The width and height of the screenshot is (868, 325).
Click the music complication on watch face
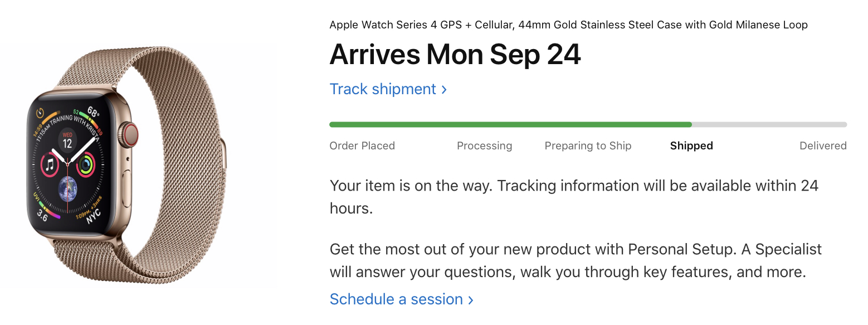point(50,164)
